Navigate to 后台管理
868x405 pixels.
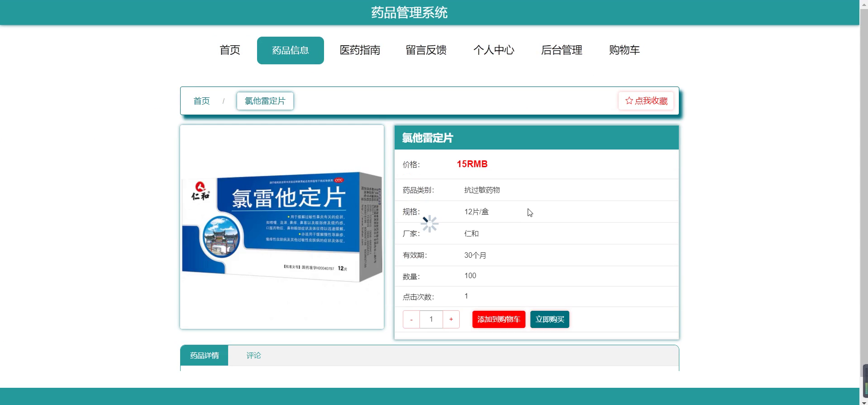coord(562,50)
